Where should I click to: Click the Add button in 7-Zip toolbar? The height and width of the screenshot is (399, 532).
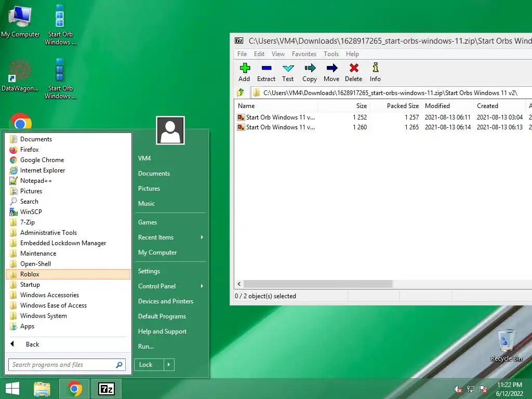(244, 72)
